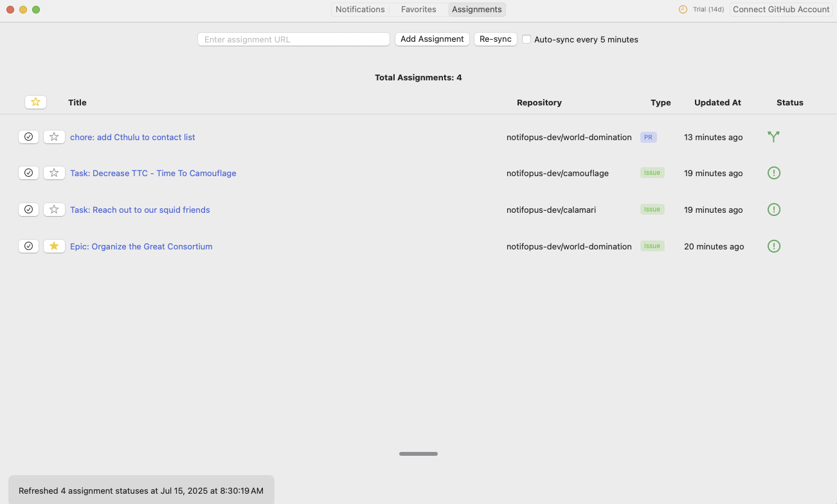This screenshot has height=504, width=837.
Task: Click Issue badge in the calamari row
Action: point(652,210)
